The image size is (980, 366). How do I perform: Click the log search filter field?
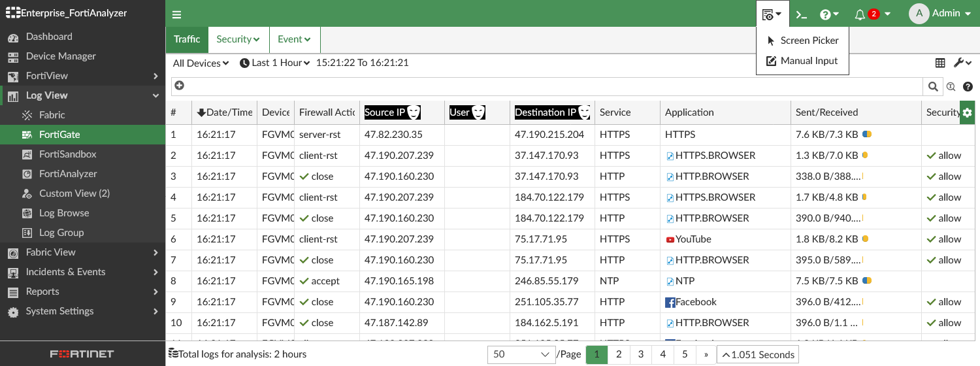point(549,86)
